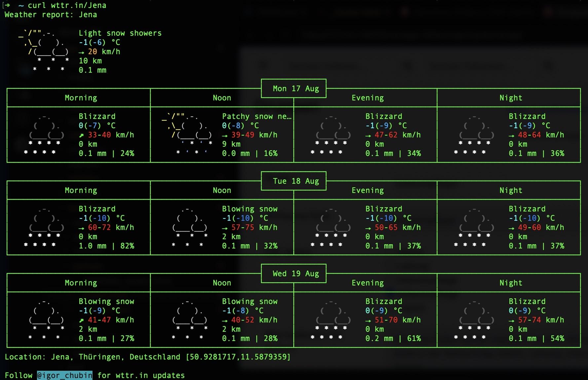This screenshot has height=380, width=588.
Task: Select the Tue 18 Aug date header
Action: tap(296, 181)
